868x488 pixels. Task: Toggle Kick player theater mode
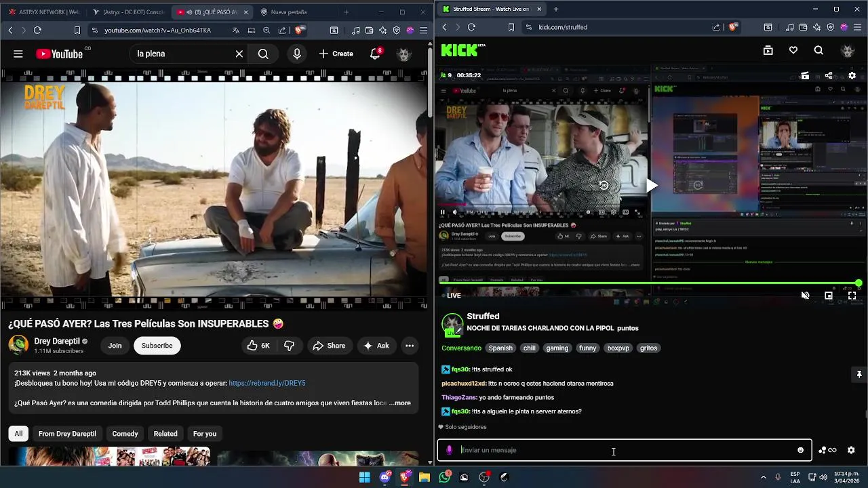(829, 296)
